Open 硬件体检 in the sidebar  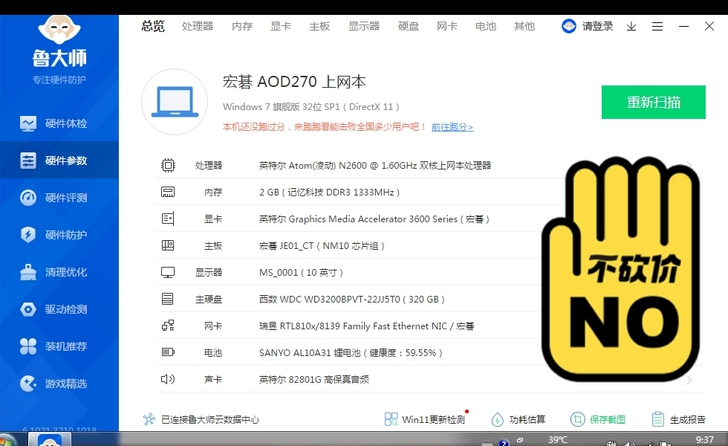tap(59, 123)
